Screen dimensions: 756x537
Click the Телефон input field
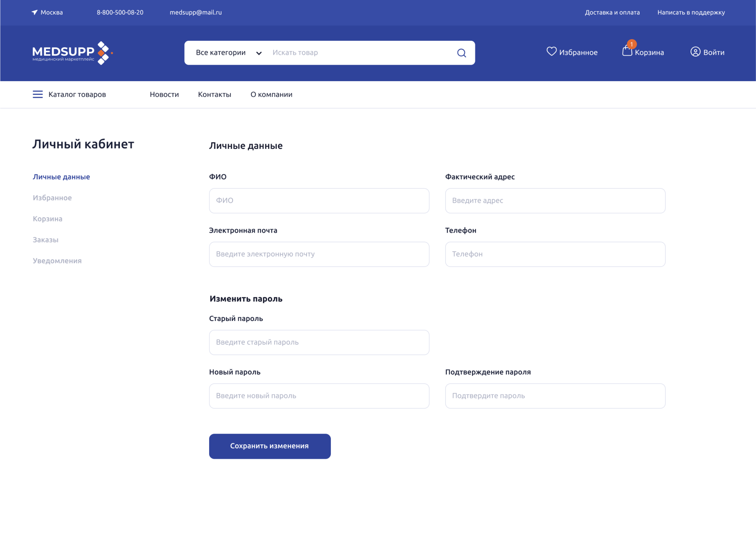pos(555,254)
